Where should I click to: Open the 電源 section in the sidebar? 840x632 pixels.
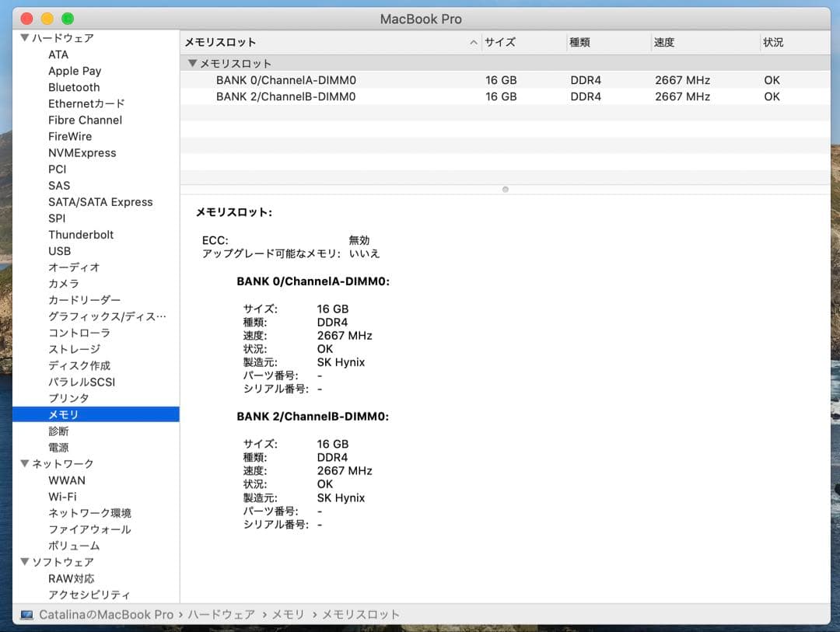58,447
